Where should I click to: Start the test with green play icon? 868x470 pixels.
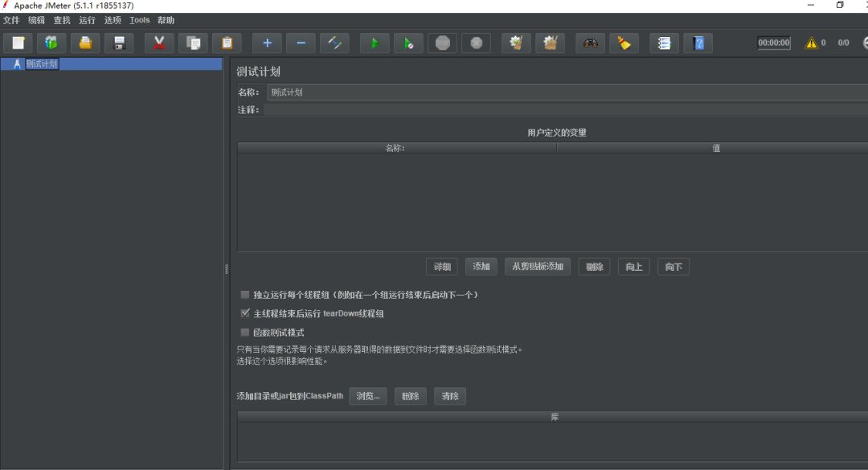click(x=375, y=43)
